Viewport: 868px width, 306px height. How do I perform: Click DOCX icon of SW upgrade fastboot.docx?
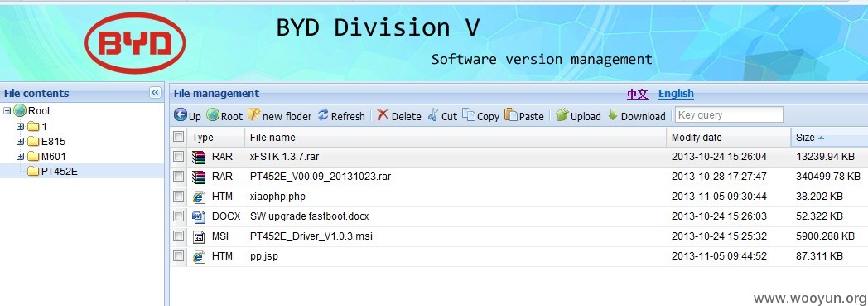[x=199, y=216]
